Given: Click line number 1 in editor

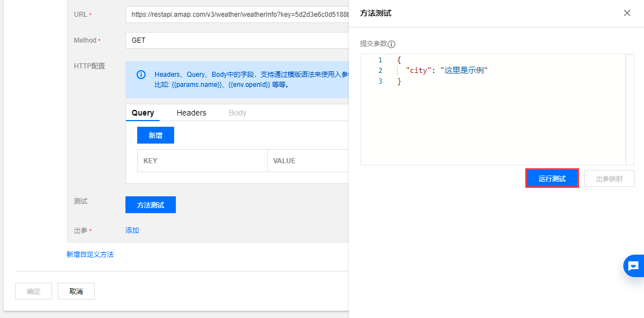Looking at the screenshot, I should [380, 60].
